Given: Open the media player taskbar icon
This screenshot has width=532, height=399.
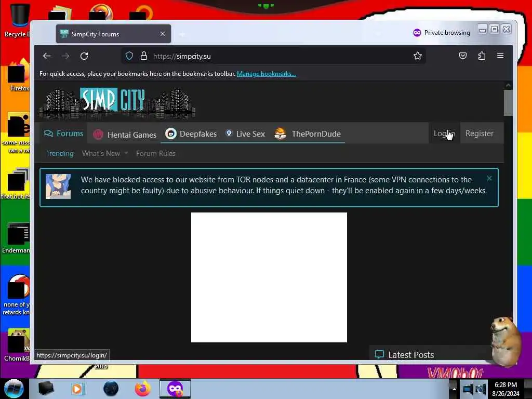Looking at the screenshot, I should tap(77, 389).
